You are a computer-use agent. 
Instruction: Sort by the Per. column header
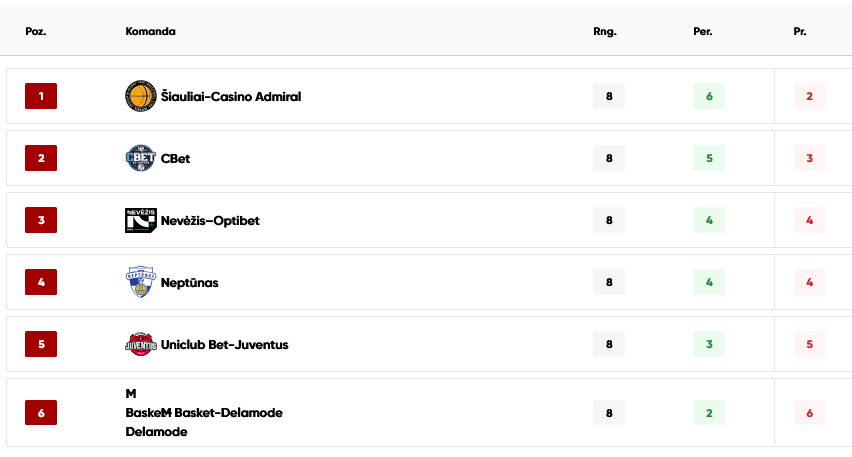click(703, 32)
